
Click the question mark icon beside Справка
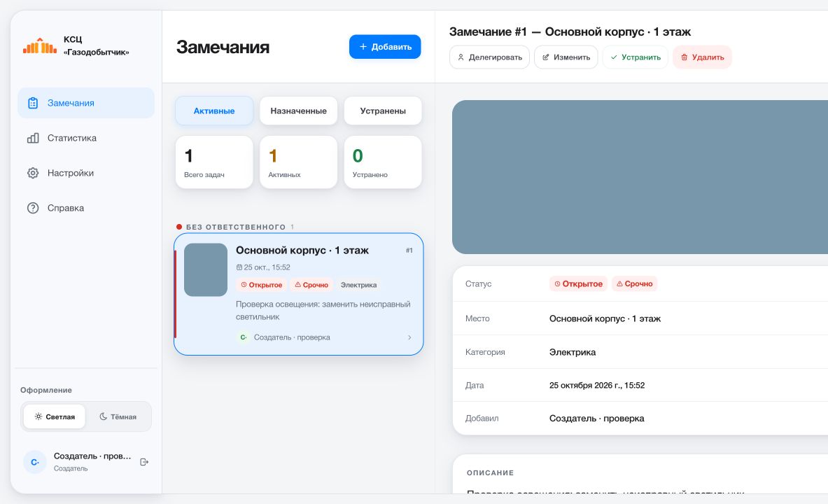pyautogui.click(x=33, y=208)
